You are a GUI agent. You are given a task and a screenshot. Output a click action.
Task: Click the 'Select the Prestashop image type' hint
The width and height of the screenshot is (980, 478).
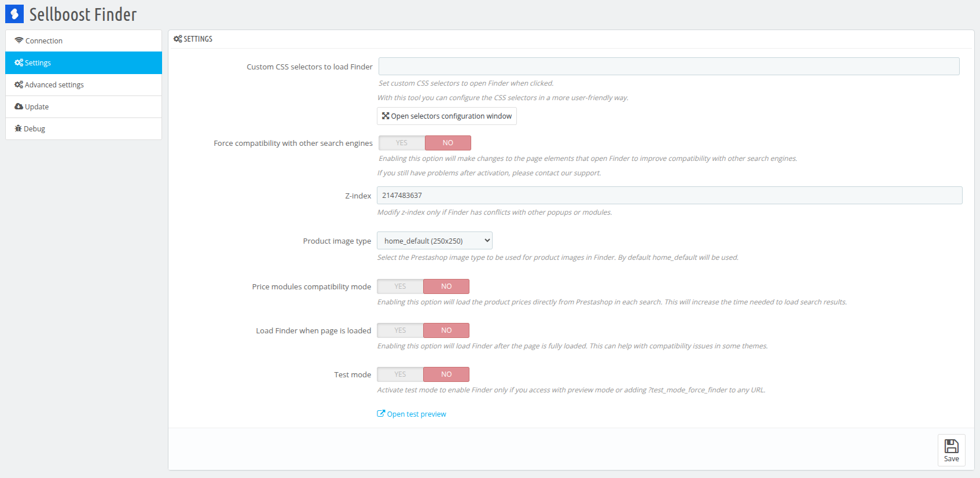(558, 258)
